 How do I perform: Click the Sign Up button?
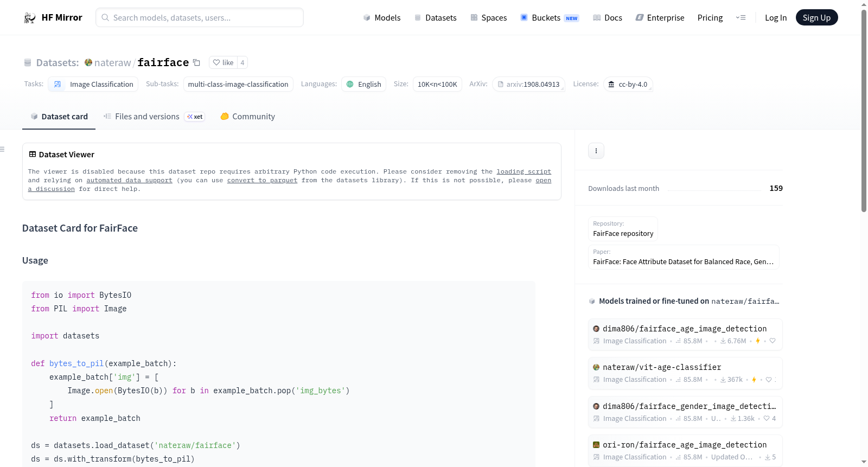point(816,17)
